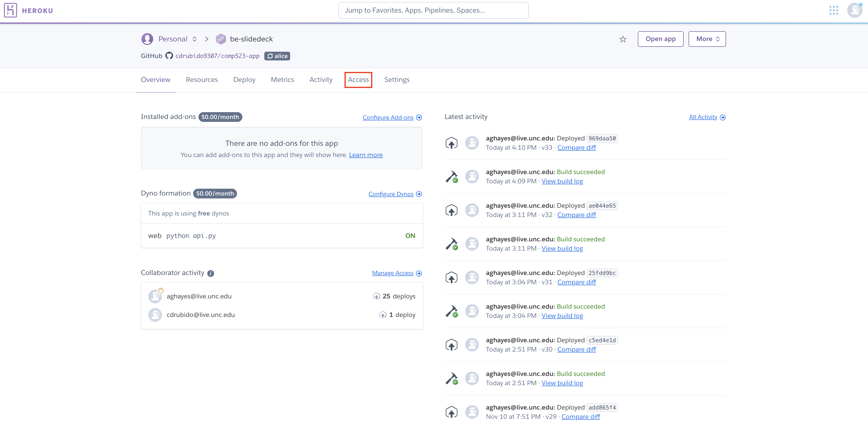This screenshot has width=868, height=431.
Task: Click the 969daa50 commit hash
Action: coord(602,138)
